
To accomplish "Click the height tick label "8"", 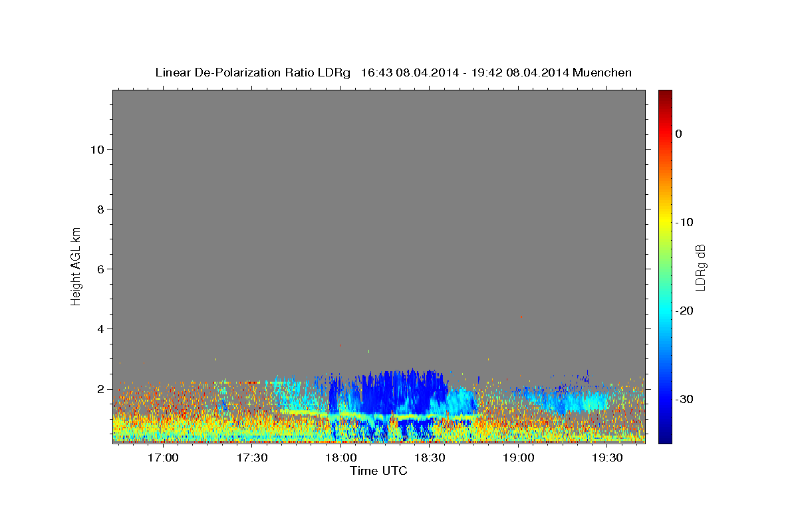I will [100, 209].
